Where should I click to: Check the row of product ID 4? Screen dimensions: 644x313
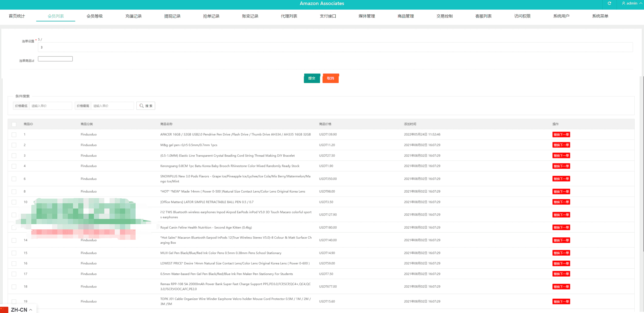coord(14,166)
